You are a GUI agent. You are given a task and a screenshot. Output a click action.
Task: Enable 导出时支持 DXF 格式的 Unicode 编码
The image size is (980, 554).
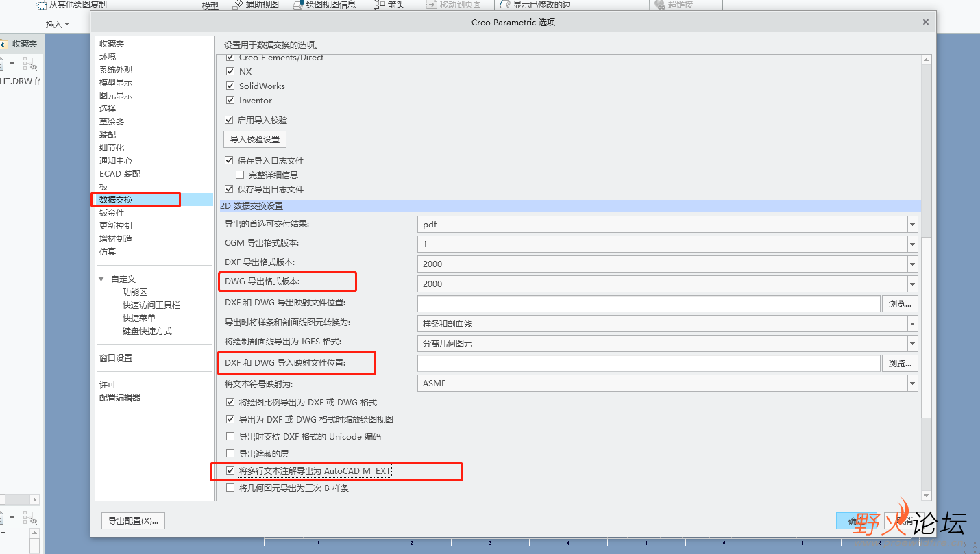230,436
